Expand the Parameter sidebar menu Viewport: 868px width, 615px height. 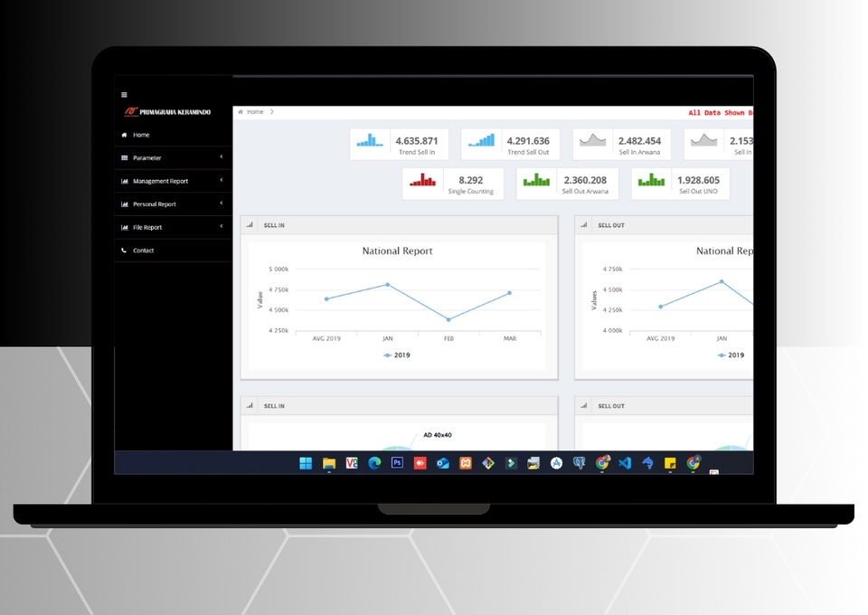[x=173, y=158]
